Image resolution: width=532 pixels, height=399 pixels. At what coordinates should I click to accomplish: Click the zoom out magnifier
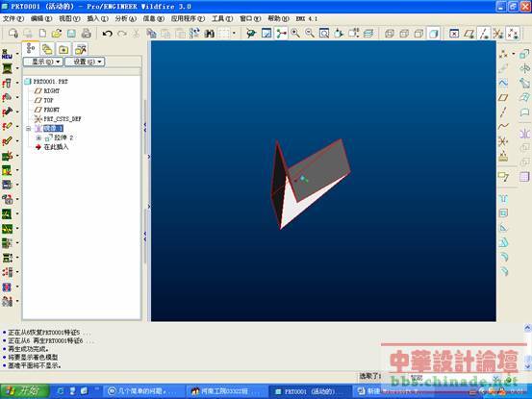point(310,34)
